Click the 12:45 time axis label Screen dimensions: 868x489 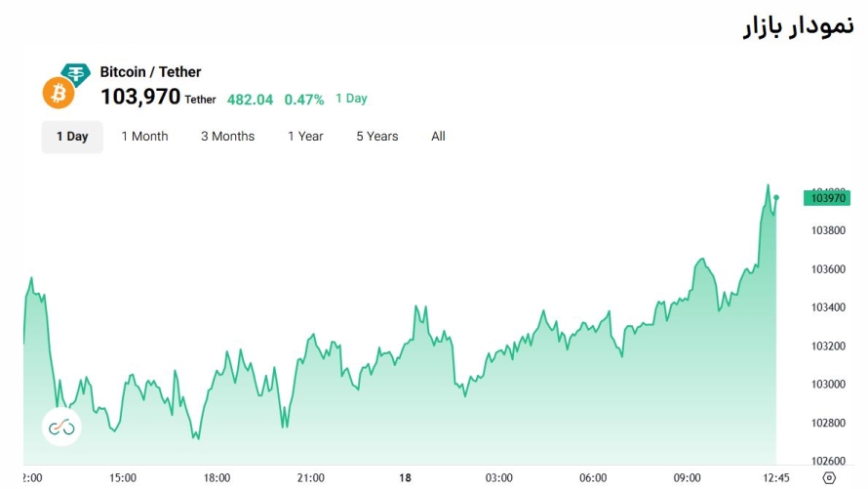tap(774, 478)
